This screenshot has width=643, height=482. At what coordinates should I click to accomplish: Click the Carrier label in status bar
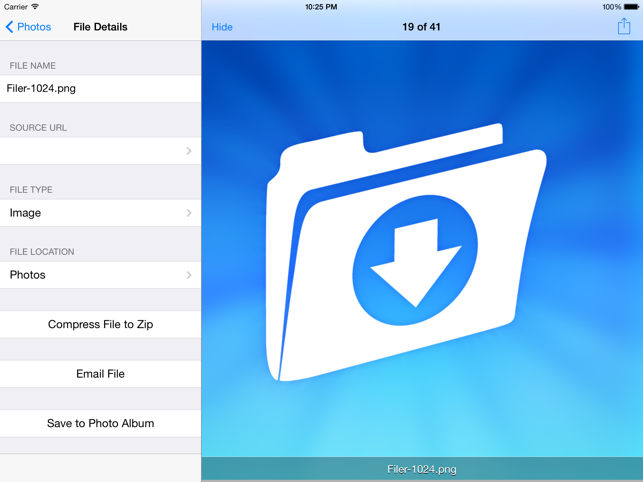(16, 7)
